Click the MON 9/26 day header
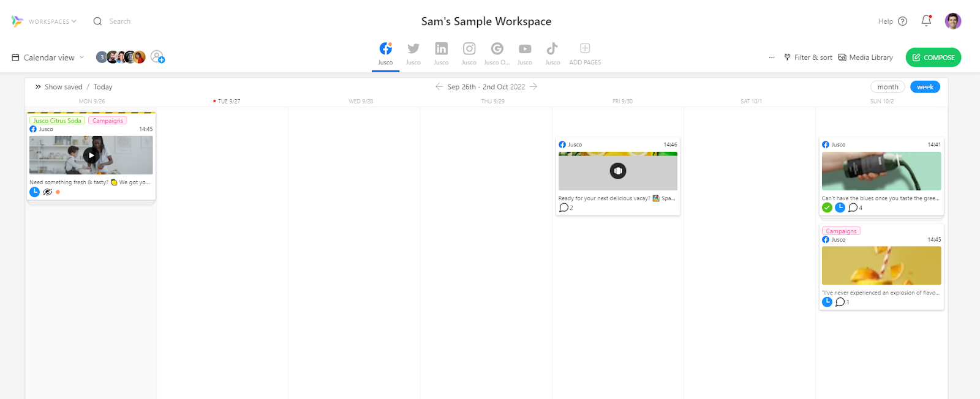Viewport: 980px width, 399px height. coord(92,101)
